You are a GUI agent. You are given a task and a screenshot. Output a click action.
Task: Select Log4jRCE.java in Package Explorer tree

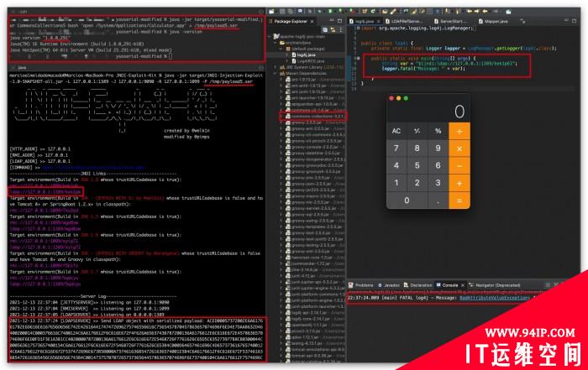point(310,61)
